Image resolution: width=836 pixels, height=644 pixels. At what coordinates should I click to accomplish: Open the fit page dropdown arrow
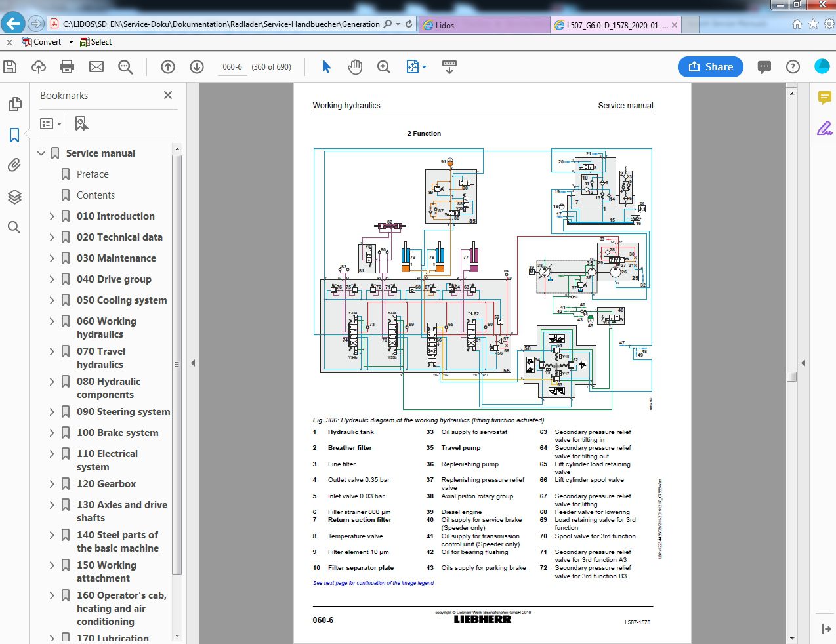click(x=424, y=67)
